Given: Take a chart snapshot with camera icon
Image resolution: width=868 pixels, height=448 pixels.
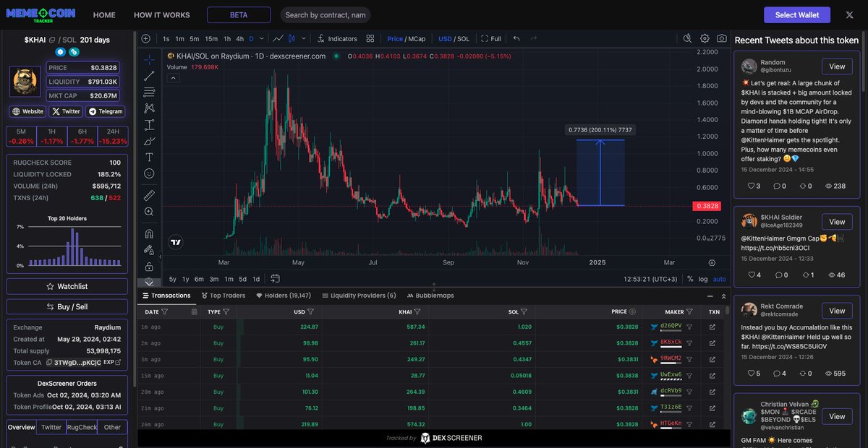Looking at the screenshot, I should [x=722, y=38].
